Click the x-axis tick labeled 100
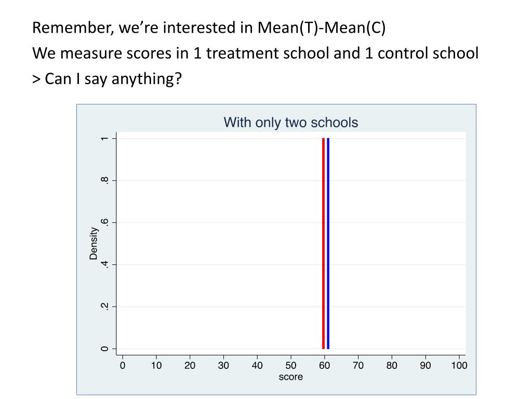The width and height of the screenshot is (532, 399). coord(459,365)
